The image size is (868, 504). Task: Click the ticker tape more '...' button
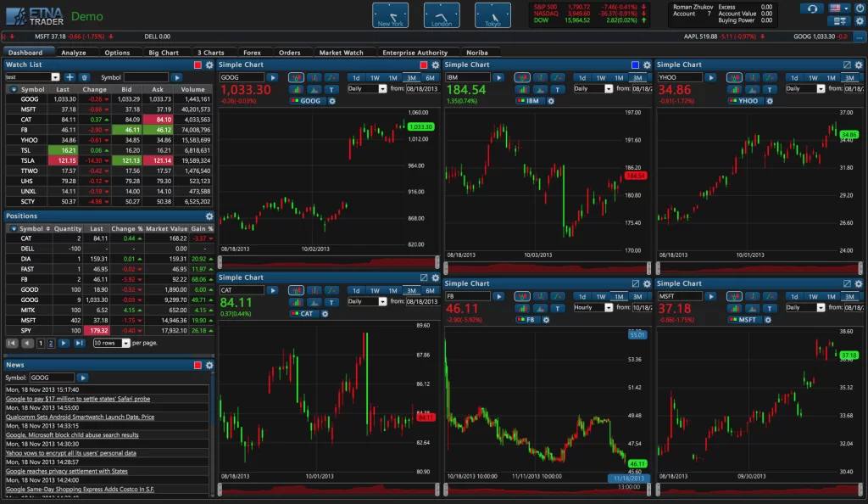pyautogui.click(x=860, y=36)
